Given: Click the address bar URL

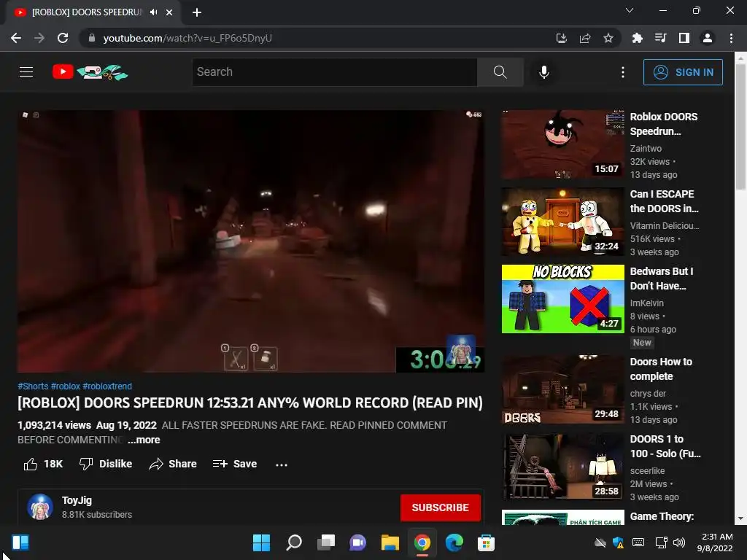Looking at the screenshot, I should [187, 38].
